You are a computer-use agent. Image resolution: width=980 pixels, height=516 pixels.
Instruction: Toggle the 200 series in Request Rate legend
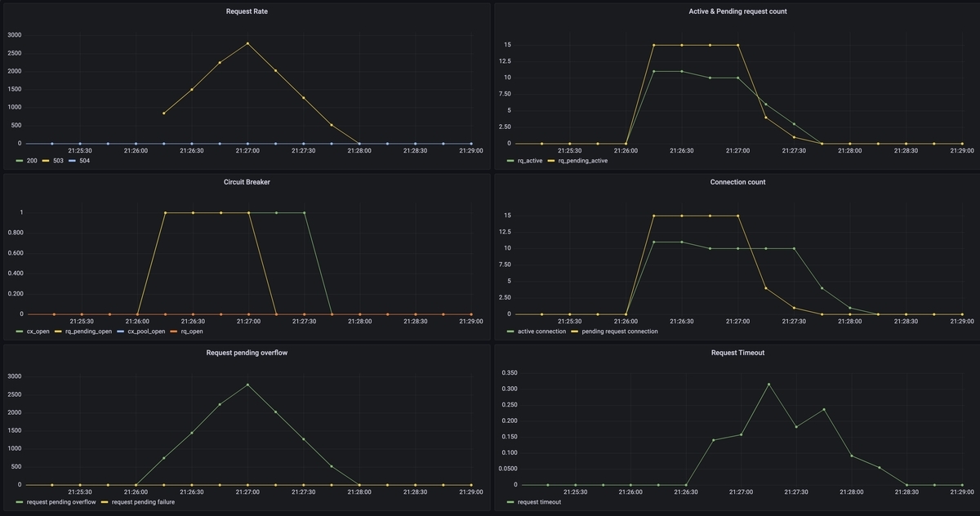31,161
